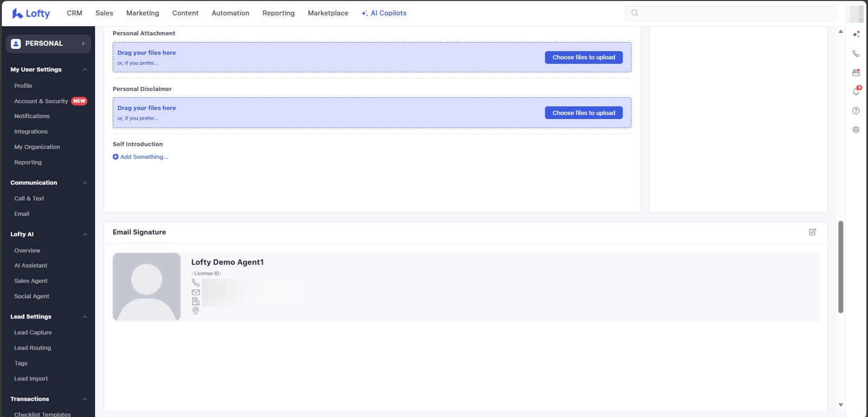Click the Lofty logo in header

point(31,14)
